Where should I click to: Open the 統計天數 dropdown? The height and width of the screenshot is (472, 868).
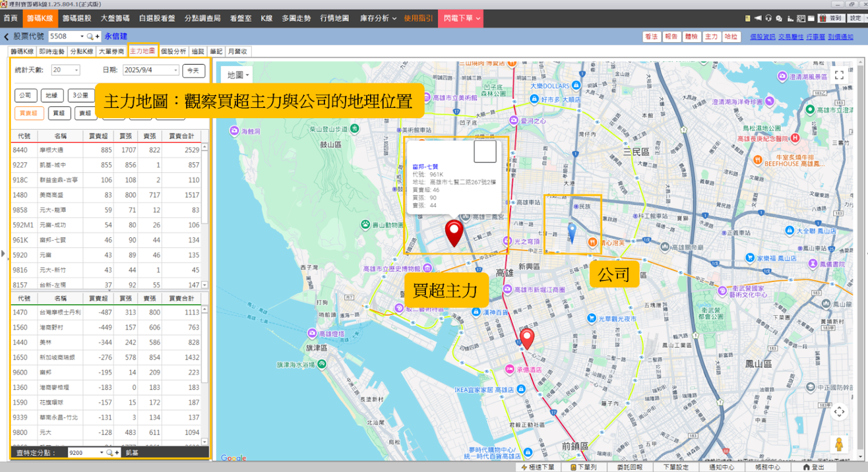point(66,70)
